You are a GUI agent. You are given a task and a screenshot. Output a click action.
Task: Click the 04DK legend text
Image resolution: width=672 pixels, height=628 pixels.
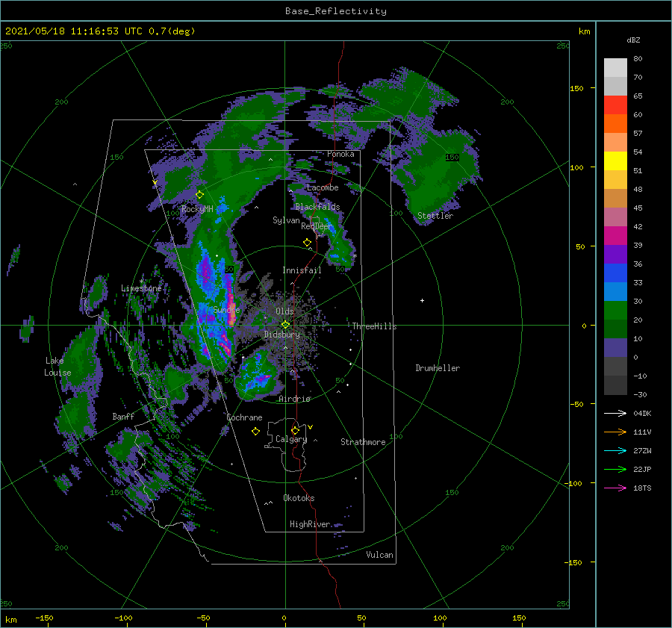642,413
